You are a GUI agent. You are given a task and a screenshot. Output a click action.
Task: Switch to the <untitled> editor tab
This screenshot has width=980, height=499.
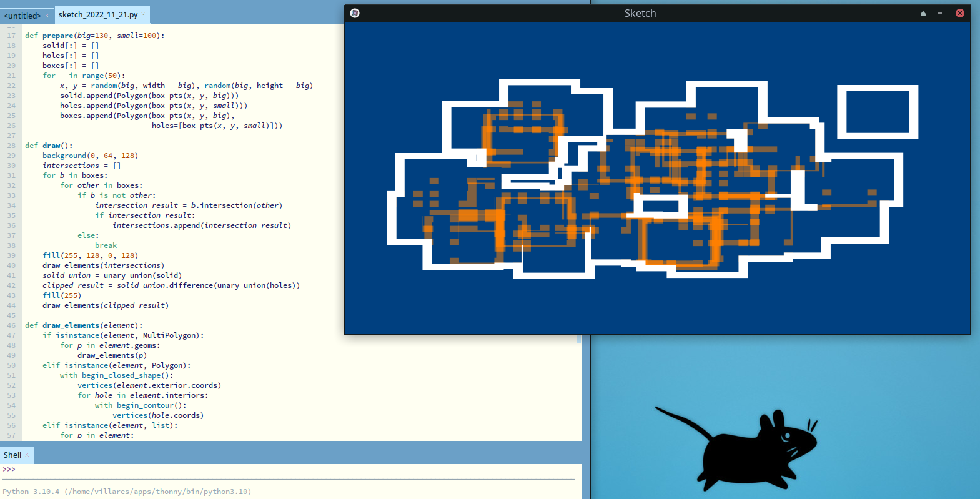[22, 15]
